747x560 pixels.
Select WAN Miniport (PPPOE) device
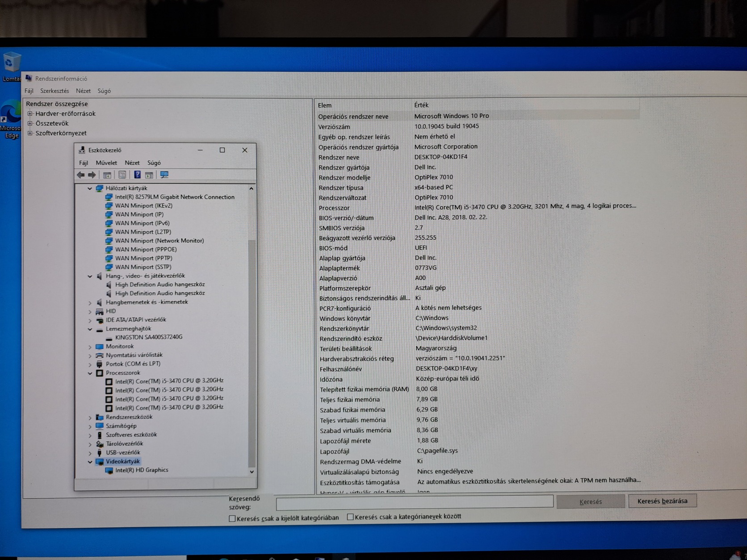pos(146,250)
